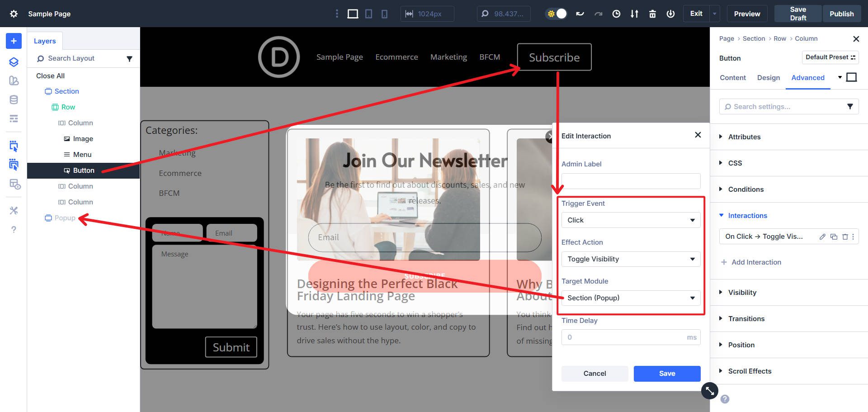Click the pencil icon on the On Click interaction
Image resolution: width=868 pixels, height=412 pixels.
point(822,237)
